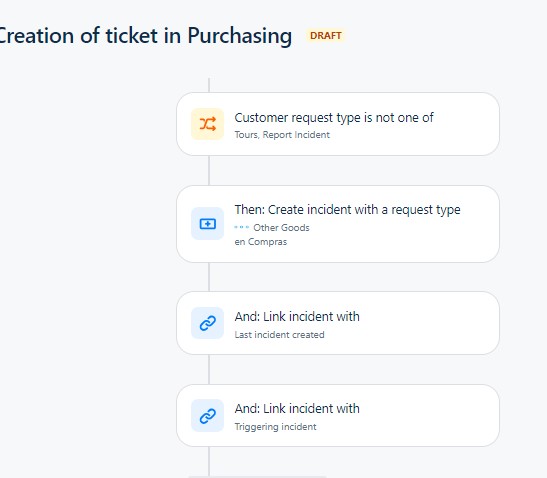Click the Creation of ticket in Purchasing title

145,36
